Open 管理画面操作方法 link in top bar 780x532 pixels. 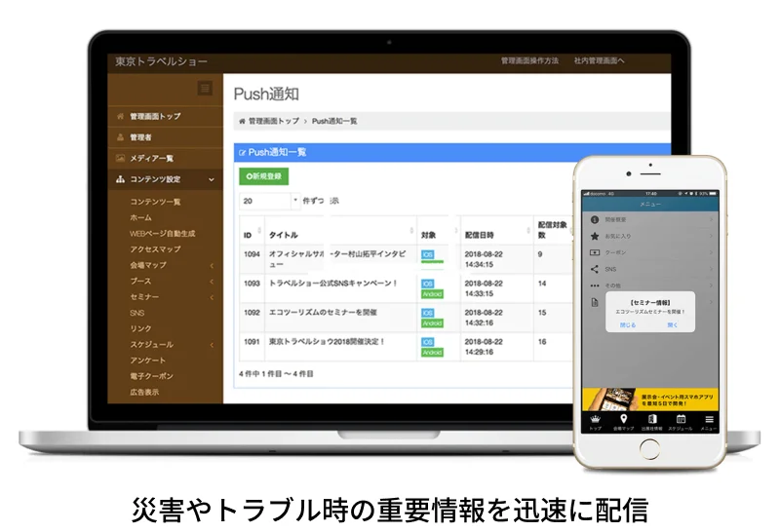[529, 60]
